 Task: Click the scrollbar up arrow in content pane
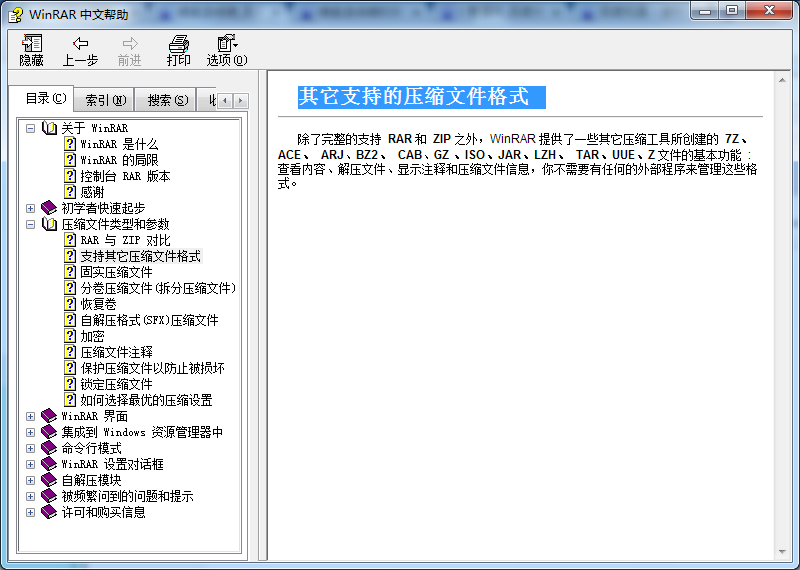click(782, 80)
